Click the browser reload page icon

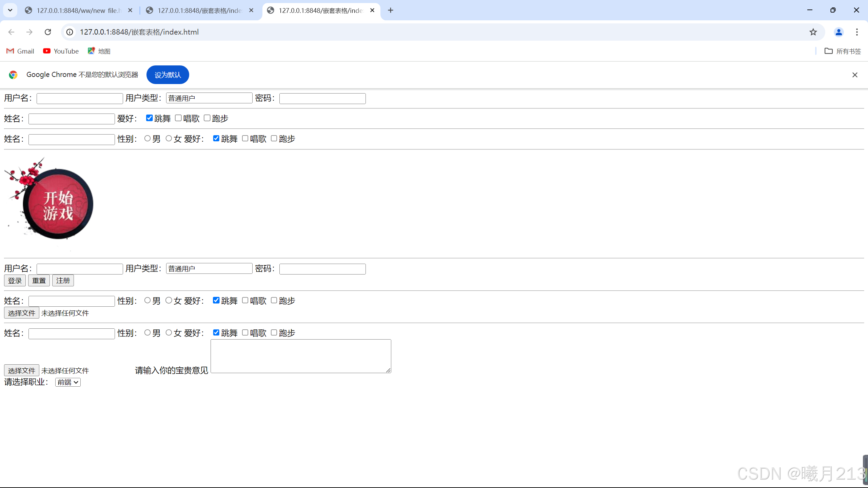48,32
